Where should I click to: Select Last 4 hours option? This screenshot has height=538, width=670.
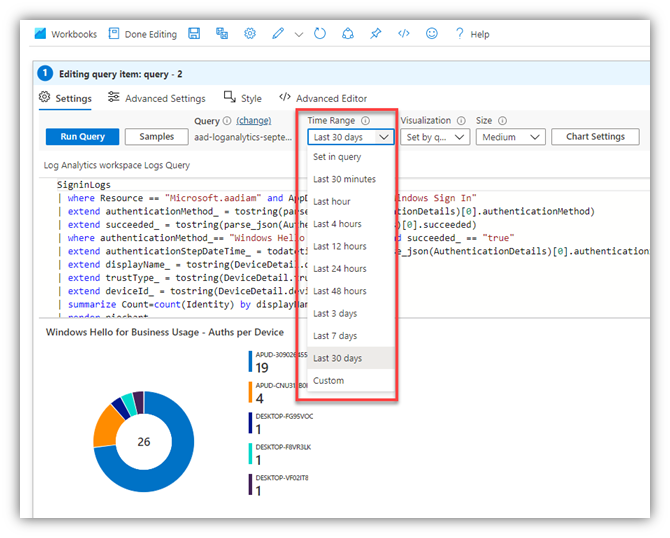[350, 224]
